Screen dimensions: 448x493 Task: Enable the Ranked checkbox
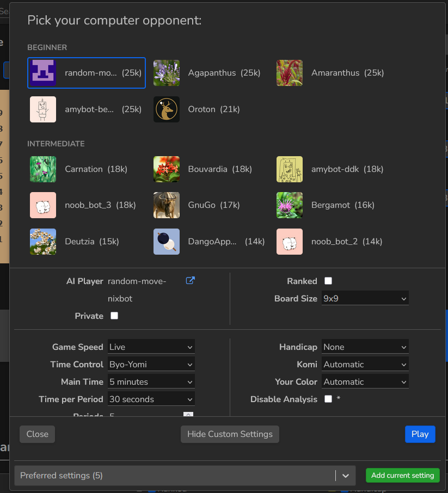click(328, 281)
